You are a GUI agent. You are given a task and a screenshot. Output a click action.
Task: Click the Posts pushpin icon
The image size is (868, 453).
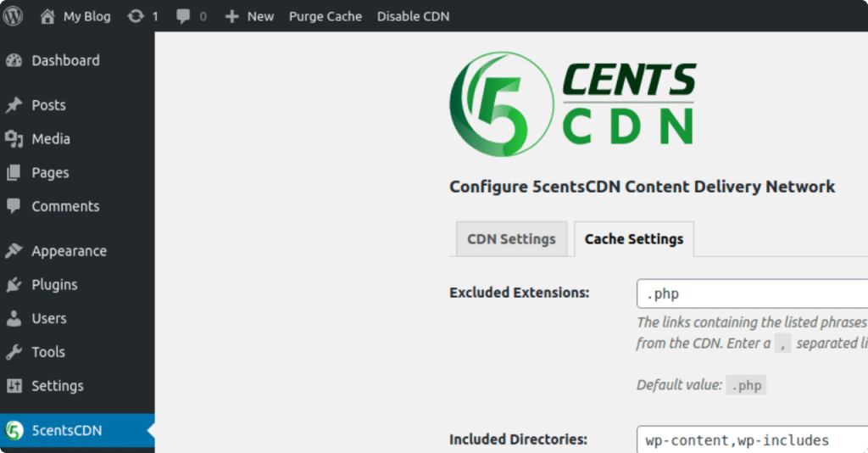point(14,104)
